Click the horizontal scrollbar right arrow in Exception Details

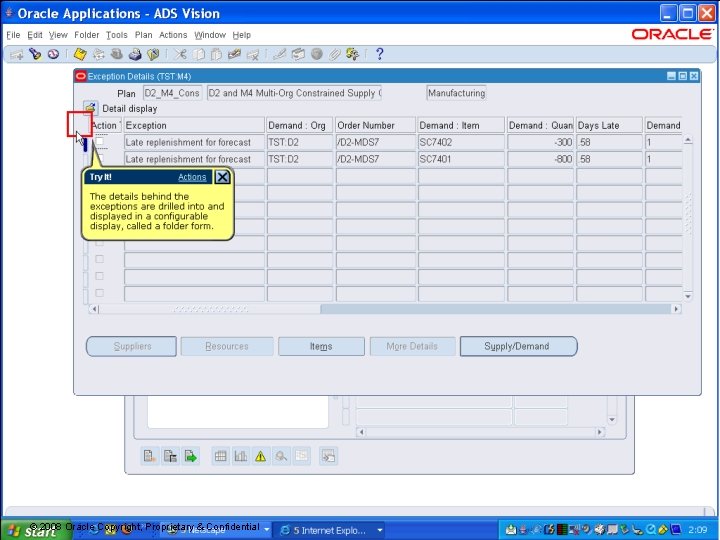(x=676, y=309)
